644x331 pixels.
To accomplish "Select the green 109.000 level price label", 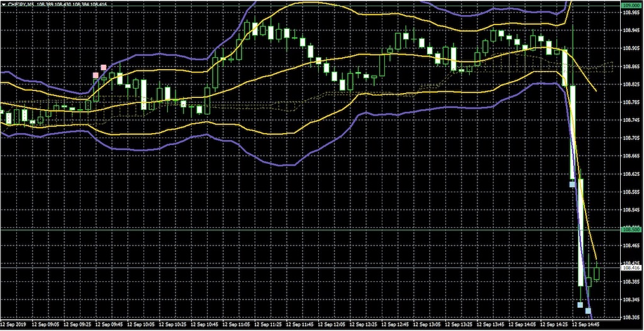I will (x=633, y=5).
